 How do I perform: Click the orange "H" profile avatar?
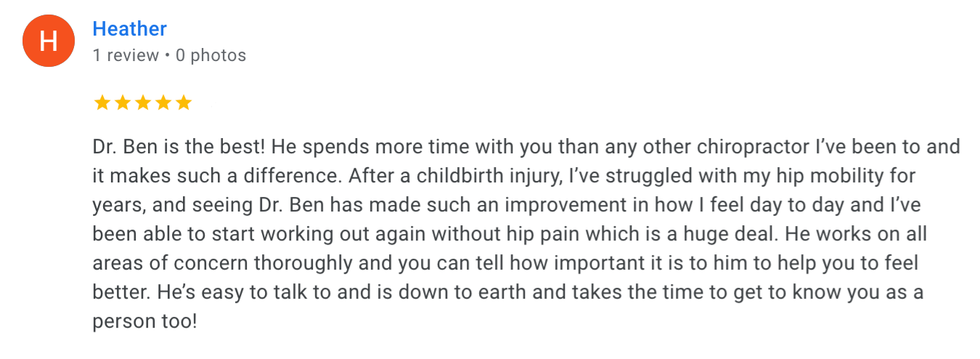pos(49,41)
